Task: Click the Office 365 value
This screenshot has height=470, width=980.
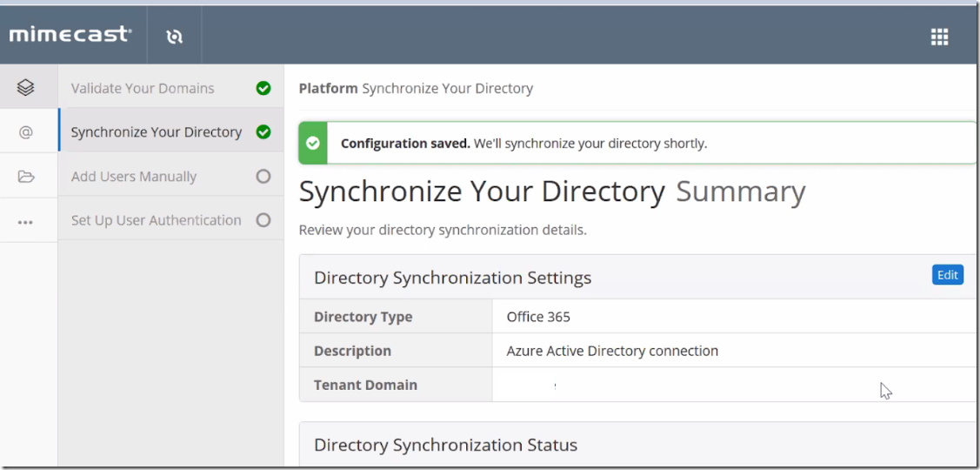Action: [x=538, y=317]
